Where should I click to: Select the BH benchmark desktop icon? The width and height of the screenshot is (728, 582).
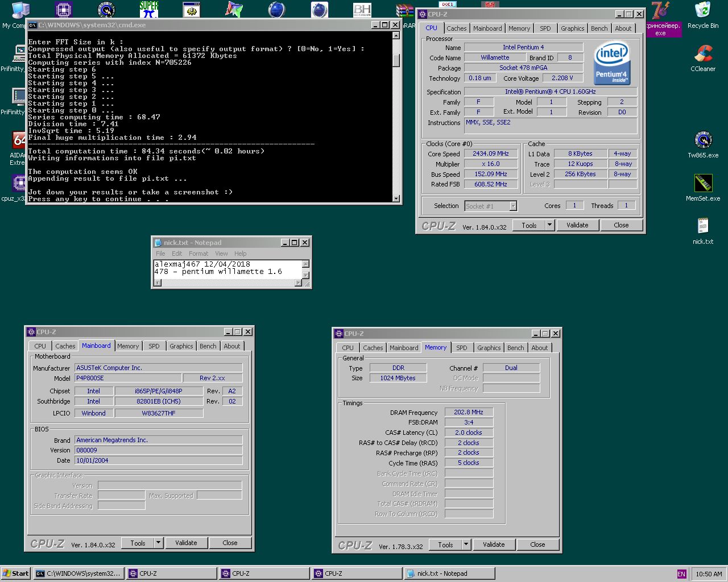coord(362,10)
